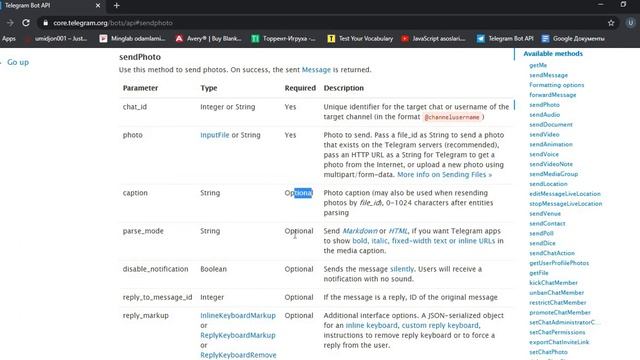Screen dimensions: 640x360
Task: Go to sendVideoNote in sidebar
Action: pyautogui.click(x=551, y=164)
